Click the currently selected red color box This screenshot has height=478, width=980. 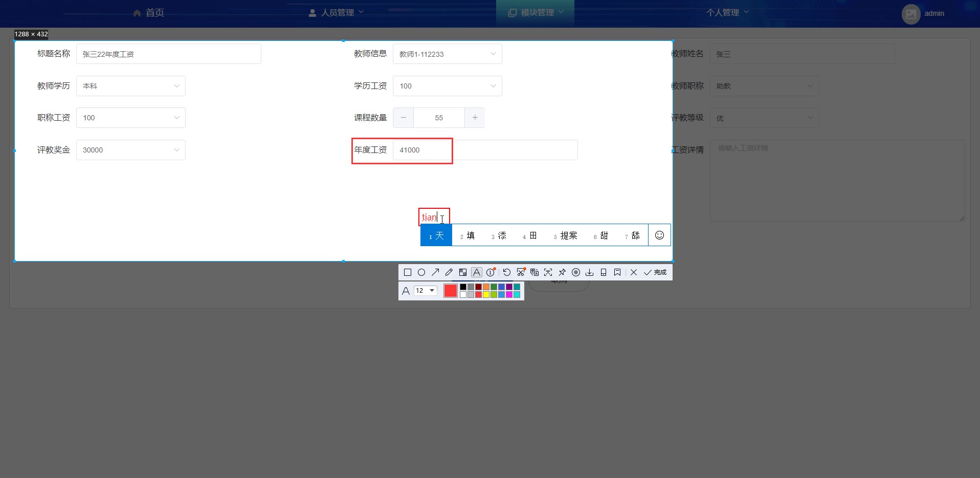point(451,291)
